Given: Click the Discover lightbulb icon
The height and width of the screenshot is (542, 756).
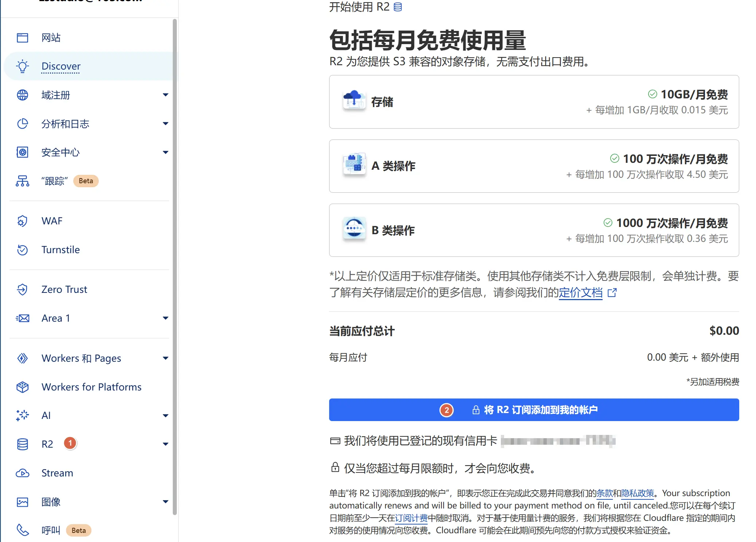Looking at the screenshot, I should tap(22, 66).
